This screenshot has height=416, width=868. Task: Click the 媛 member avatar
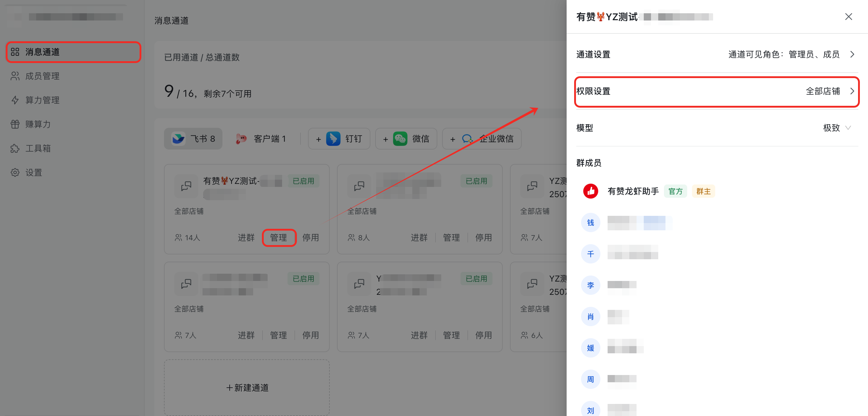coord(591,348)
